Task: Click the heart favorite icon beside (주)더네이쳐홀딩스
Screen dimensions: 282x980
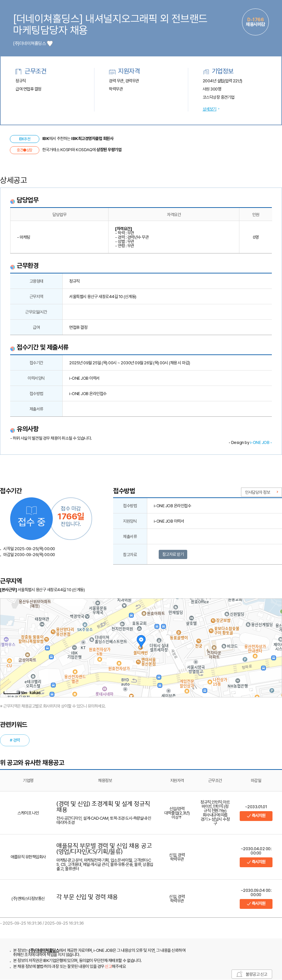Action: (50, 43)
